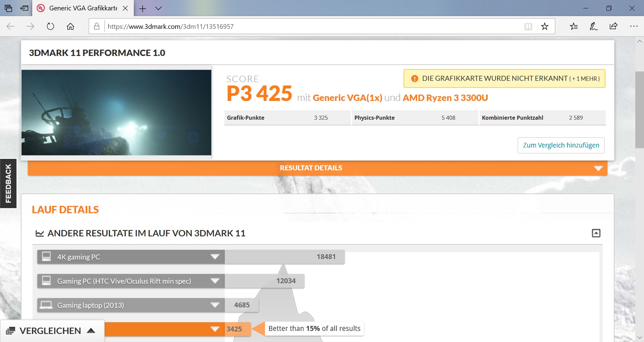Screen dimensions: 644x342
Task: Show tab previews chevron
Action: coord(158,8)
